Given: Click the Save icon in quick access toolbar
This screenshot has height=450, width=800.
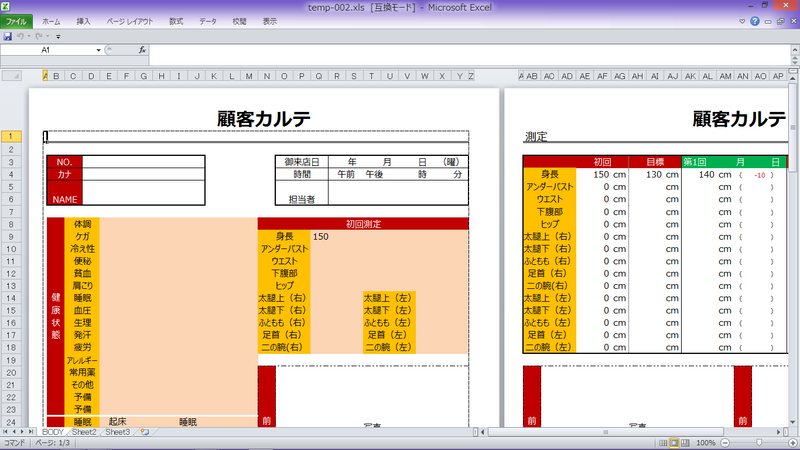Looking at the screenshot, I should 8,36.
